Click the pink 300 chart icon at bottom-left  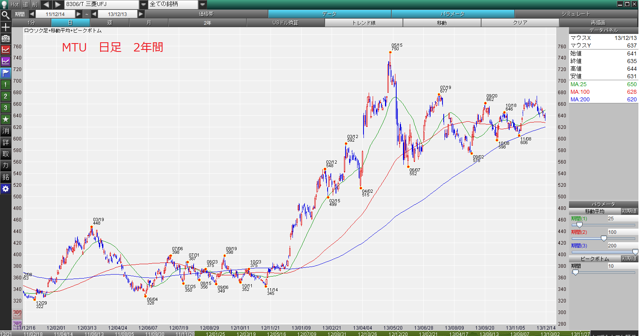point(17,314)
